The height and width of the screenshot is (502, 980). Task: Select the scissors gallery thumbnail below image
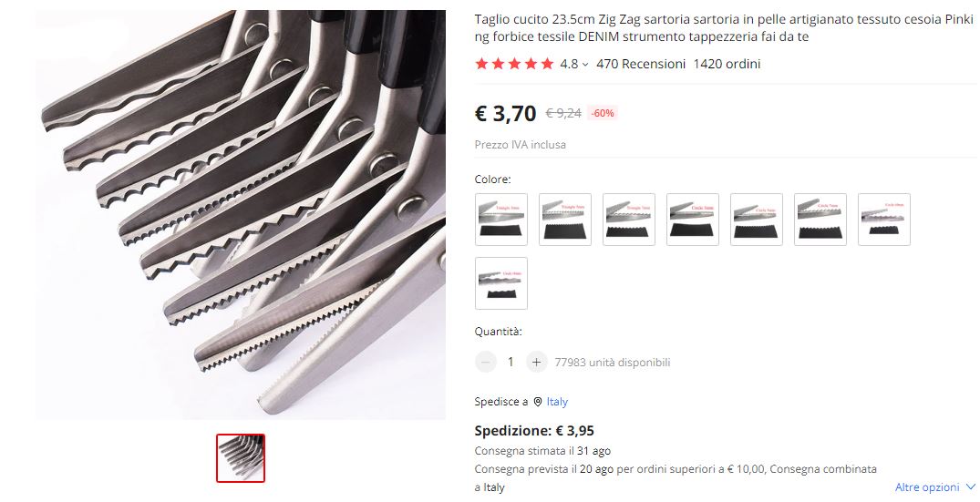(x=241, y=458)
